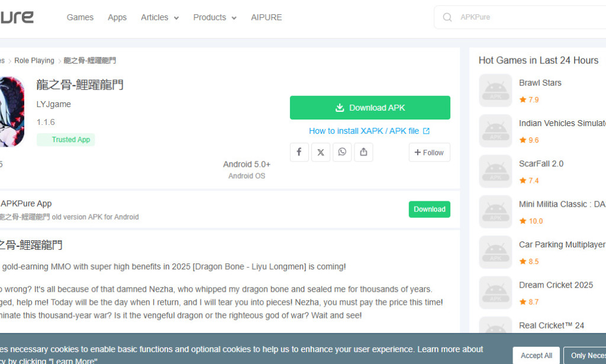Share the app on X (Twitter)
This screenshot has width=606, height=364.
point(321,152)
